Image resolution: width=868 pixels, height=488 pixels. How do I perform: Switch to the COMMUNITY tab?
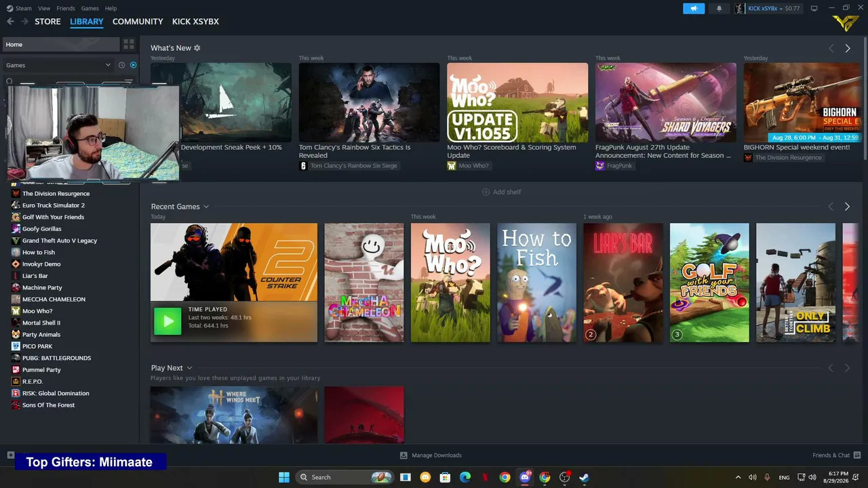(138, 22)
